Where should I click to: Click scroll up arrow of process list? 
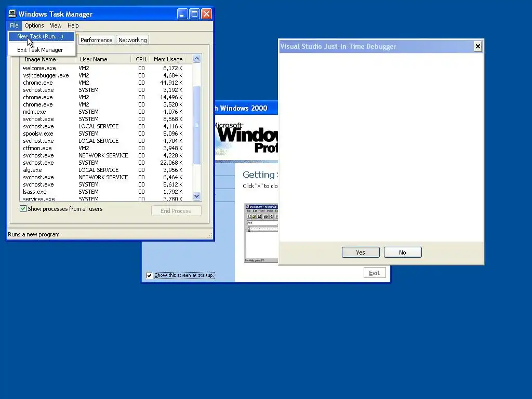click(x=197, y=59)
